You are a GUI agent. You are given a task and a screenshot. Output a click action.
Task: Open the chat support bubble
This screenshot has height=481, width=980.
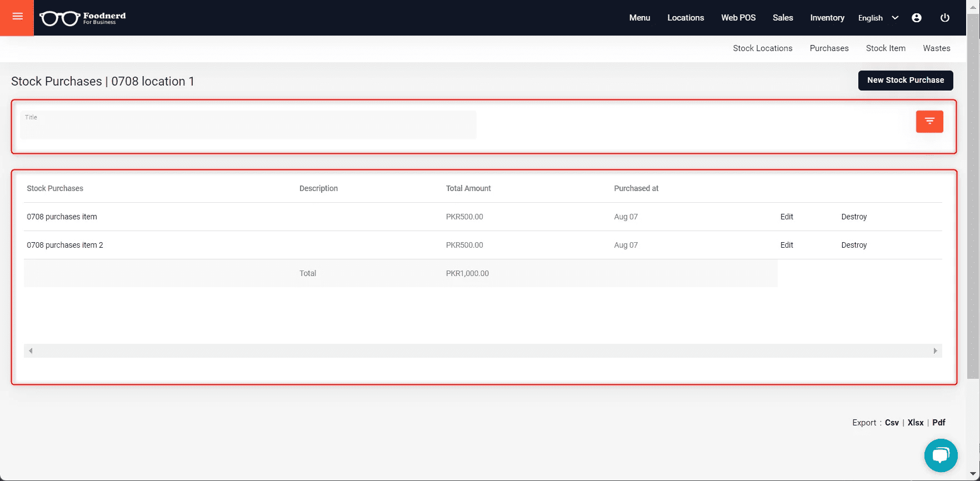pos(941,455)
